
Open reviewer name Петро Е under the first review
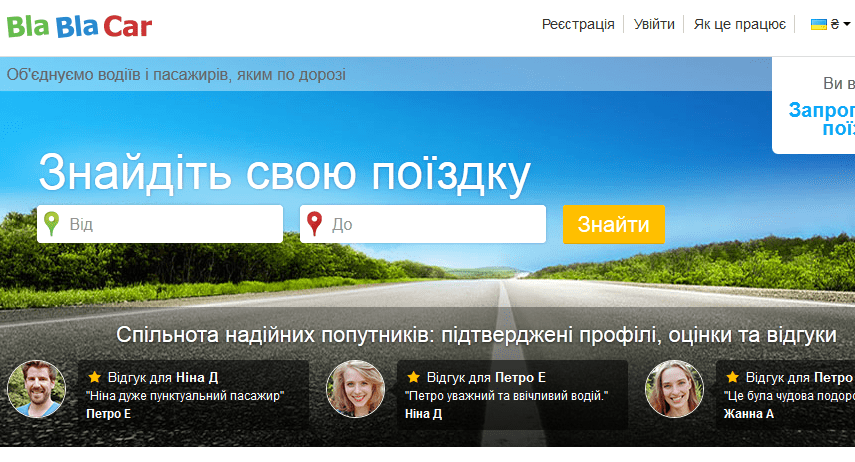coord(108,413)
